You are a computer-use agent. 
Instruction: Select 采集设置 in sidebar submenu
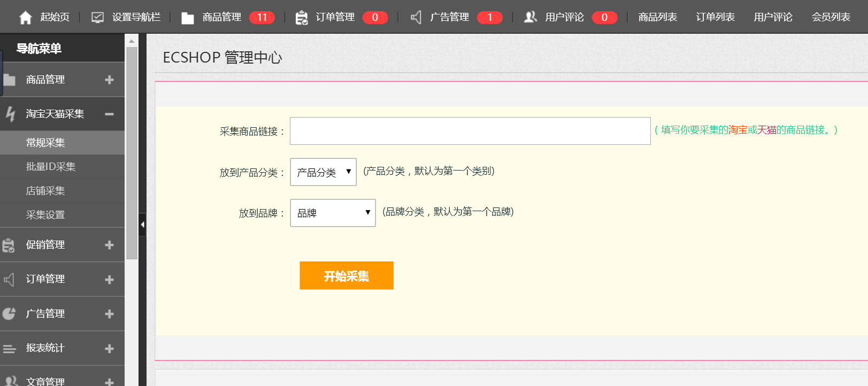pyautogui.click(x=62, y=215)
